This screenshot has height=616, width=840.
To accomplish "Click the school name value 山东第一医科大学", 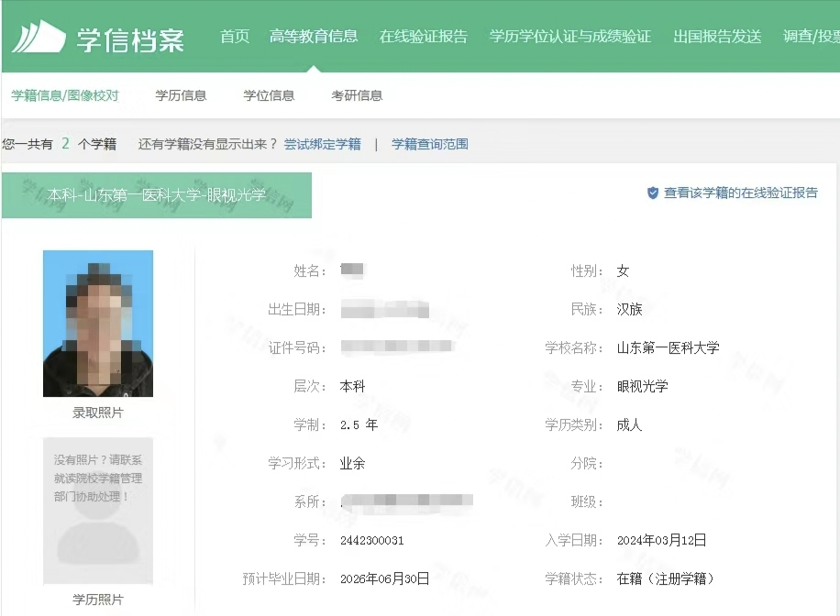I will click(x=668, y=348).
